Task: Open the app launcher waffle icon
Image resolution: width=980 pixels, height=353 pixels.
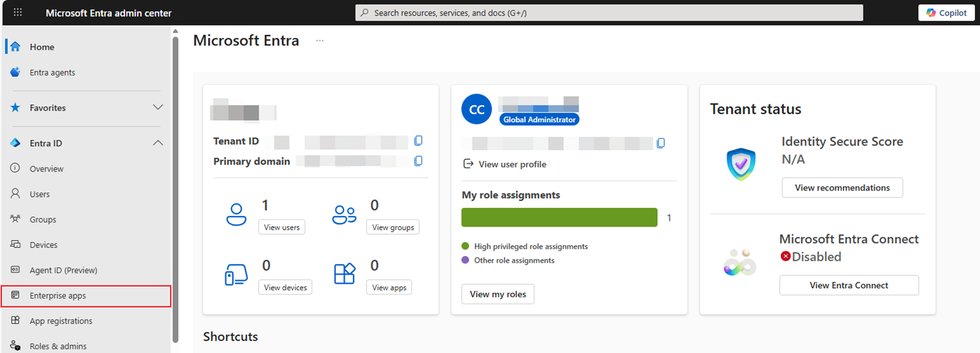Action: coord(17,12)
